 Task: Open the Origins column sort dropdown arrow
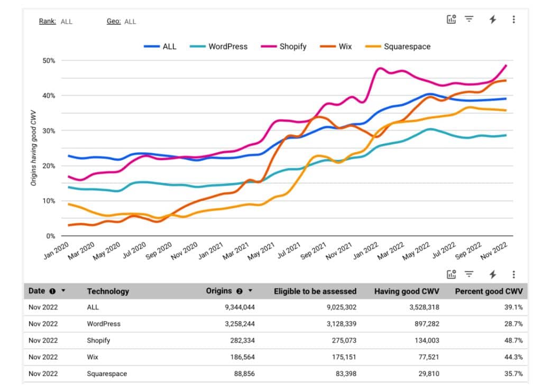click(x=250, y=291)
